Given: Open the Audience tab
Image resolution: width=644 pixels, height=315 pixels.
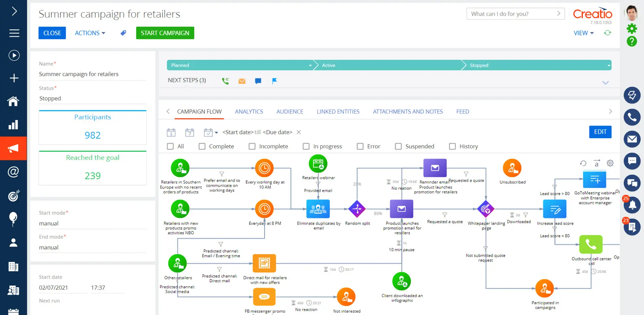Looking at the screenshot, I should tap(290, 112).
